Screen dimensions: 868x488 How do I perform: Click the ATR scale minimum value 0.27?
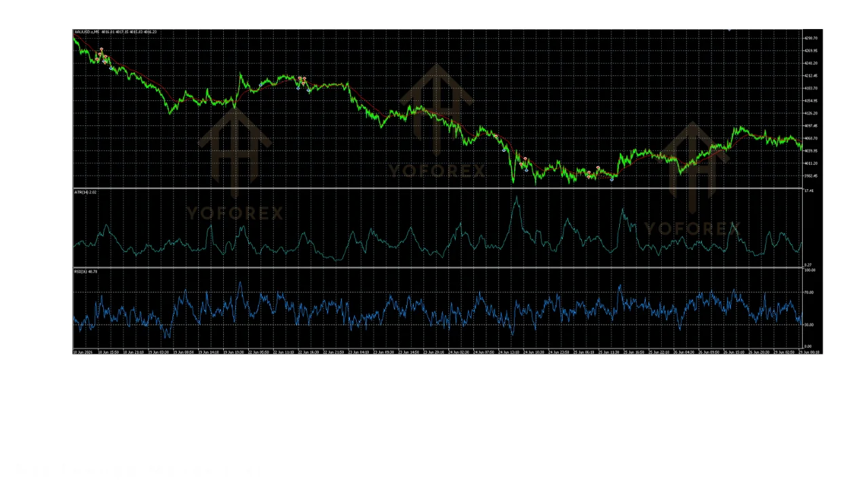point(808,265)
